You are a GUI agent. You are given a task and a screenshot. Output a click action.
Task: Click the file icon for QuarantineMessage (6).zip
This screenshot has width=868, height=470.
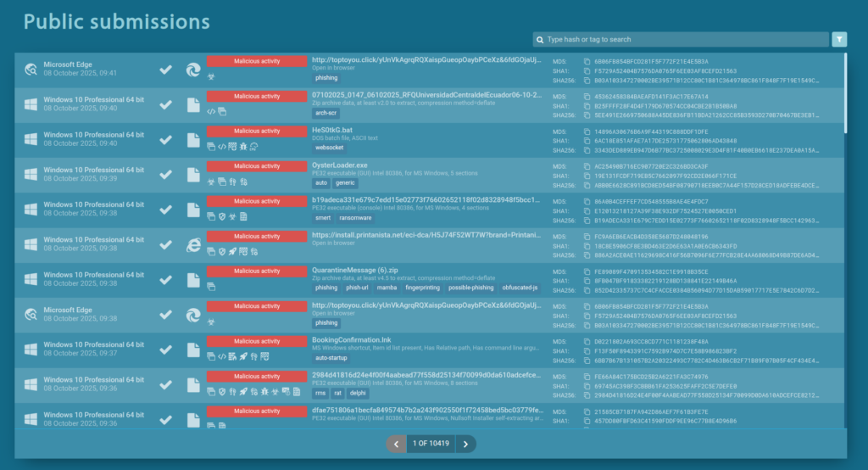point(193,281)
